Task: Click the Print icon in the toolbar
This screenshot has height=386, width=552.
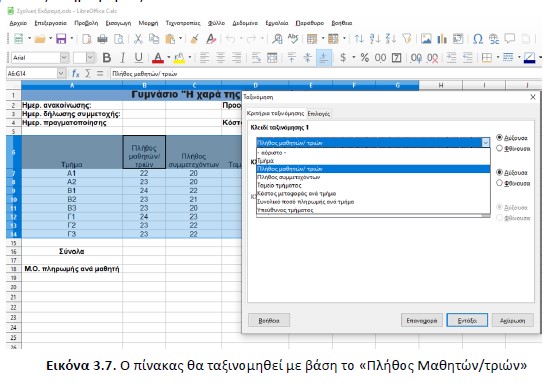Action: pyautogui.click(x=102, y=39)
